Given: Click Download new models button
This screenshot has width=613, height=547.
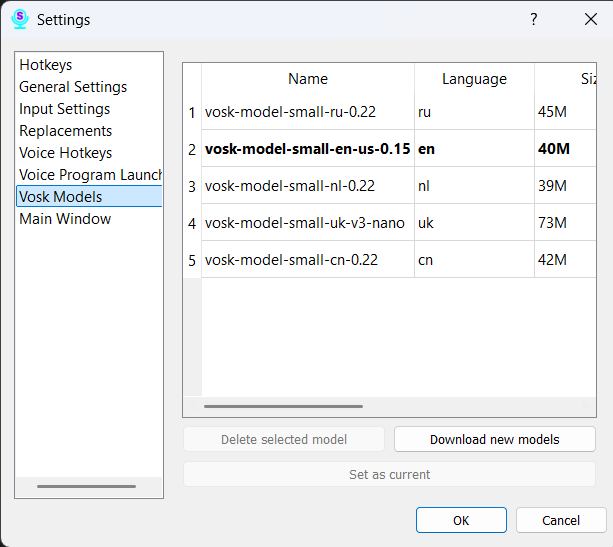Looking at the screenshot, I should [495, 439].
